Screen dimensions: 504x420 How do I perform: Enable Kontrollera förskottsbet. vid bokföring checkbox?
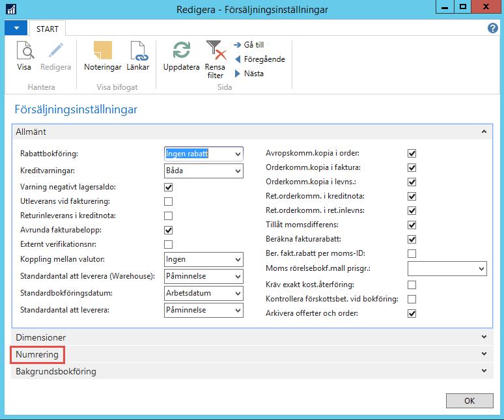[x=412, y=299]
